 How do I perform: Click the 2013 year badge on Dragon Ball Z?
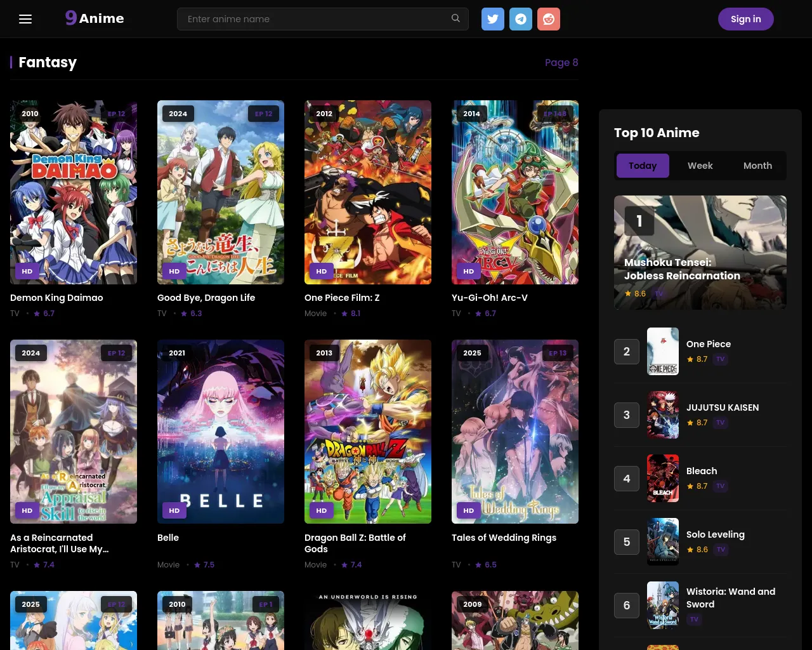pyautogui.click(x=324, y=353)
